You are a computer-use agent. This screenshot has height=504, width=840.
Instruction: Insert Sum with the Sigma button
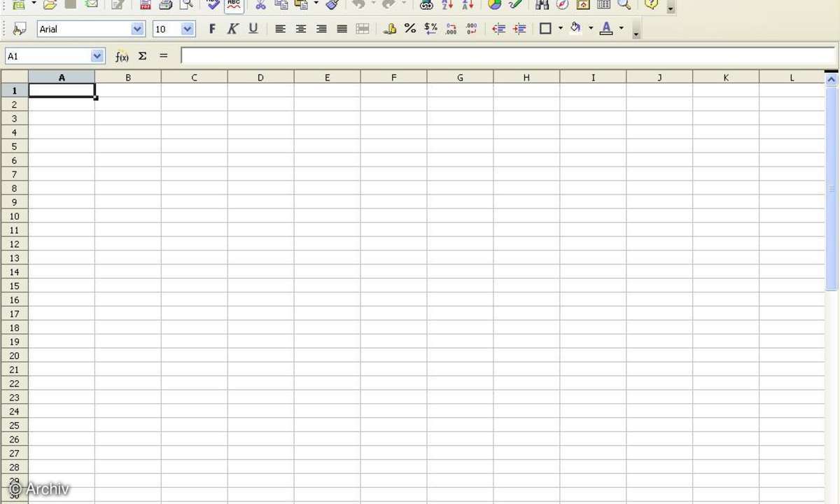coord(142,56)
